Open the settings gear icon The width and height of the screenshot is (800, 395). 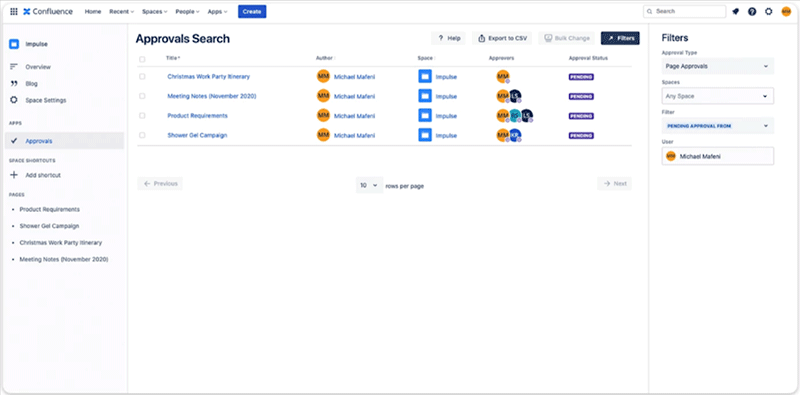coord(768,11)
